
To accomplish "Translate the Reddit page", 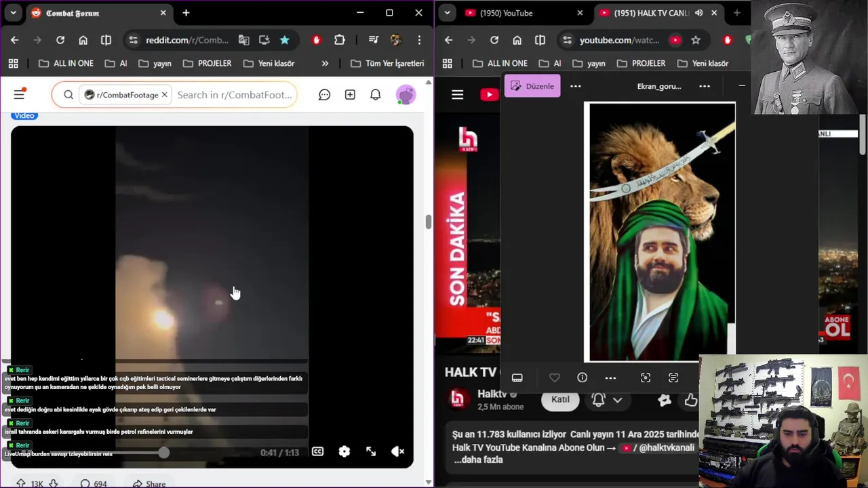I will pyautogui.click(x=243, y=40).
